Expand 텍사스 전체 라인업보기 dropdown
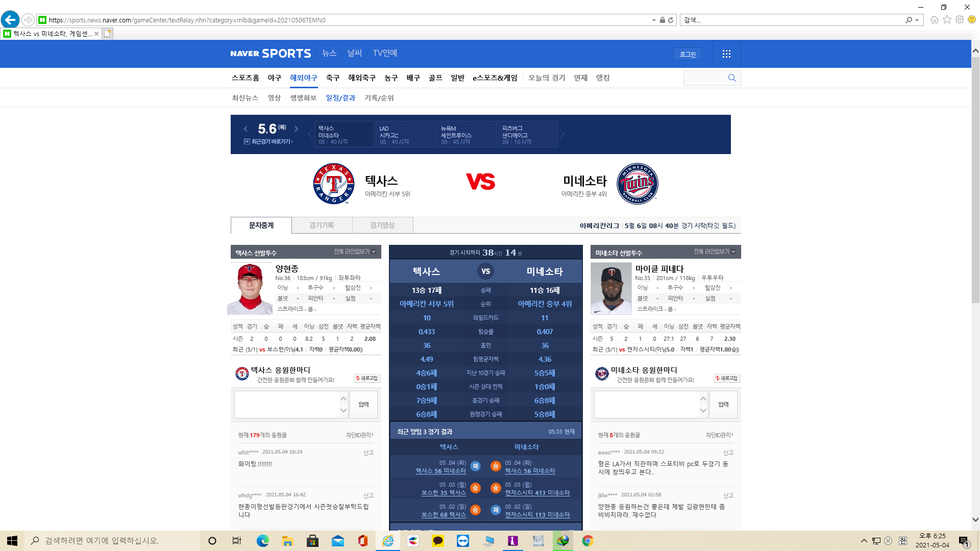Image resolution: width=980 pixels, height=551 pixels. [x=355, y=252]
